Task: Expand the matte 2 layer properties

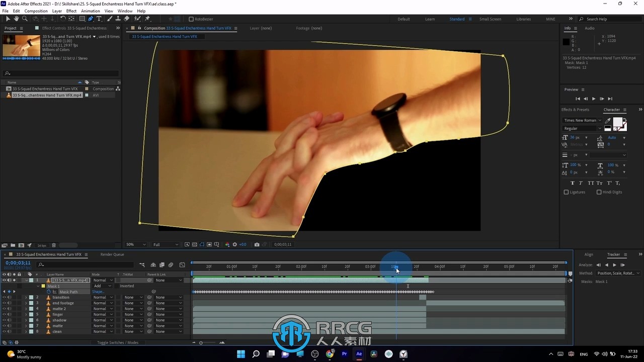Action: pyautogui.click(x=26, y=309)
